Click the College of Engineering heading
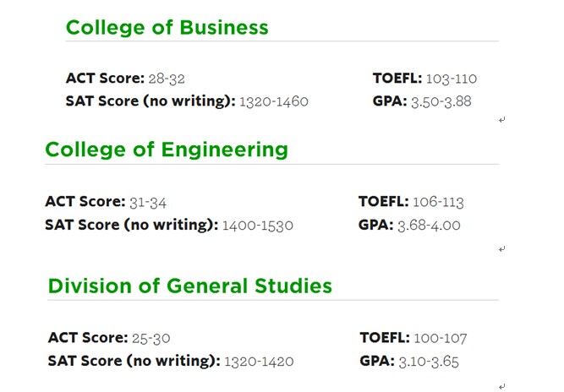This screenshot has height=392, width=564. (x=167, y=150)
